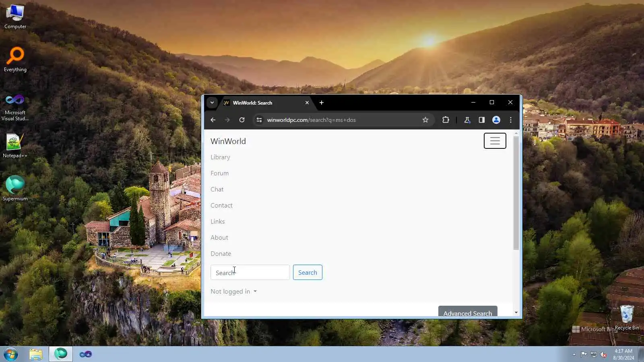Open the Forum menu item
The width and height of the screenshot is (644, 362).
[219, 173]
